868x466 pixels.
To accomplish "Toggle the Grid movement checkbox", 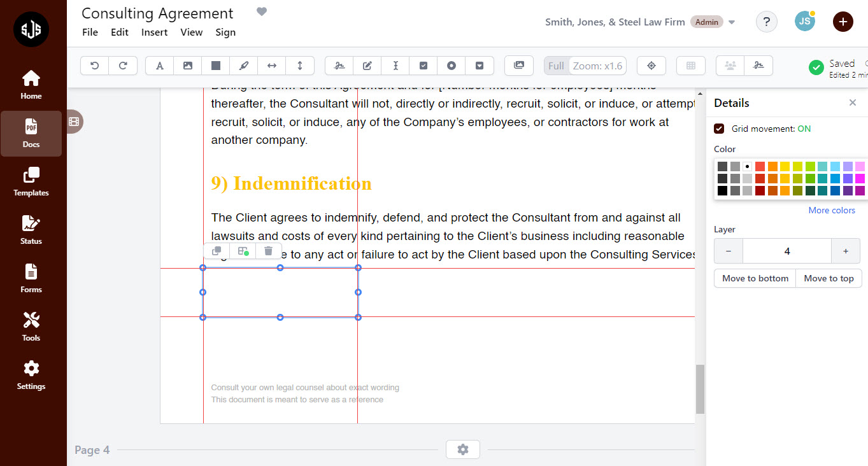I will (x=719, y=129).
